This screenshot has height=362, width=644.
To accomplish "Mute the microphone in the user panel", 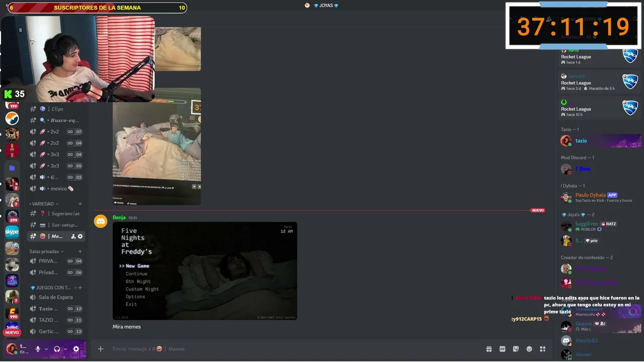I will coord(37,349).
